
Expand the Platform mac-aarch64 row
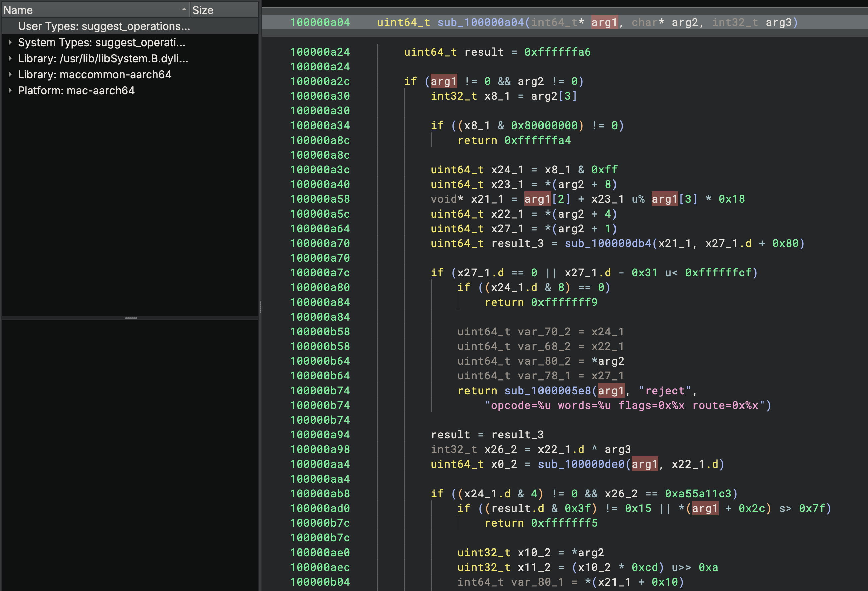[10, 91]
